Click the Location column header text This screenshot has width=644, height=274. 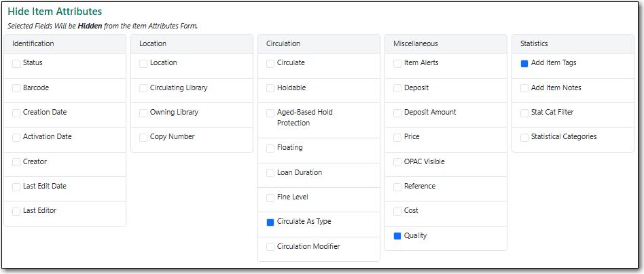tap(153, 43)
